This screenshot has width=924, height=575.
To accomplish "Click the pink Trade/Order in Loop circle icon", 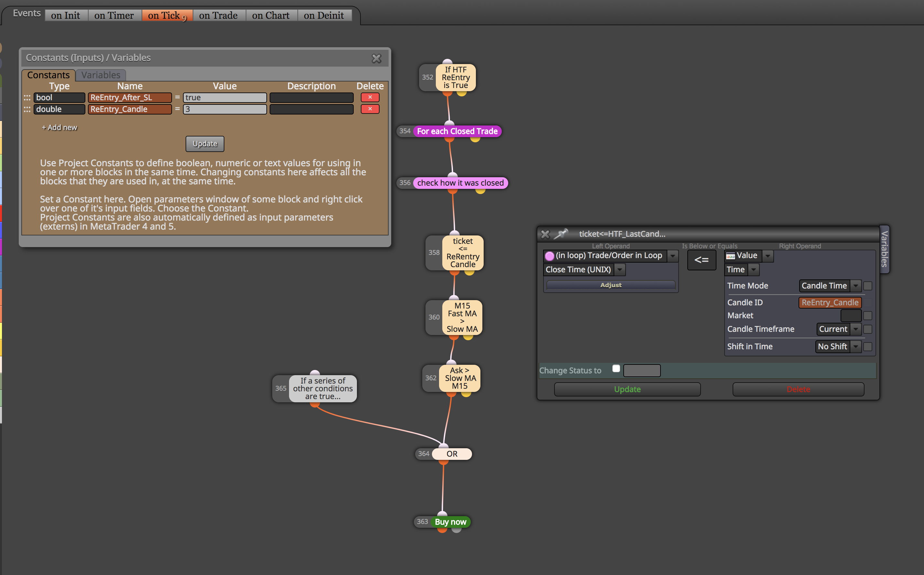I will [549, 256].
